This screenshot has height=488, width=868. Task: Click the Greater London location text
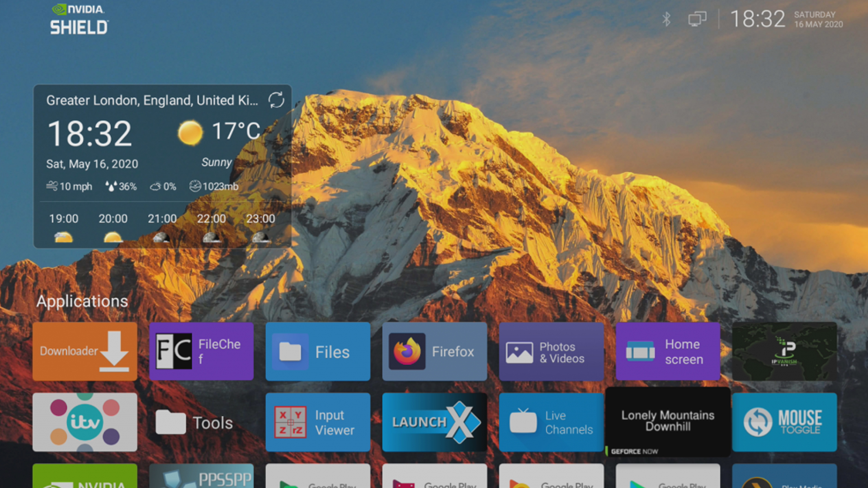152,100
